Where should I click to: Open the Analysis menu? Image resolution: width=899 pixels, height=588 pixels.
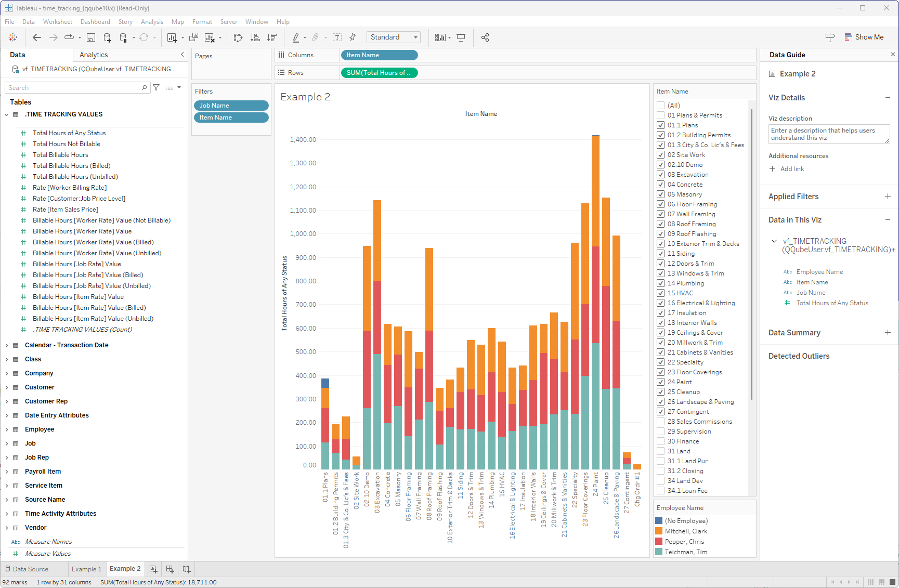pyautogui.click(x=152, y=22)
